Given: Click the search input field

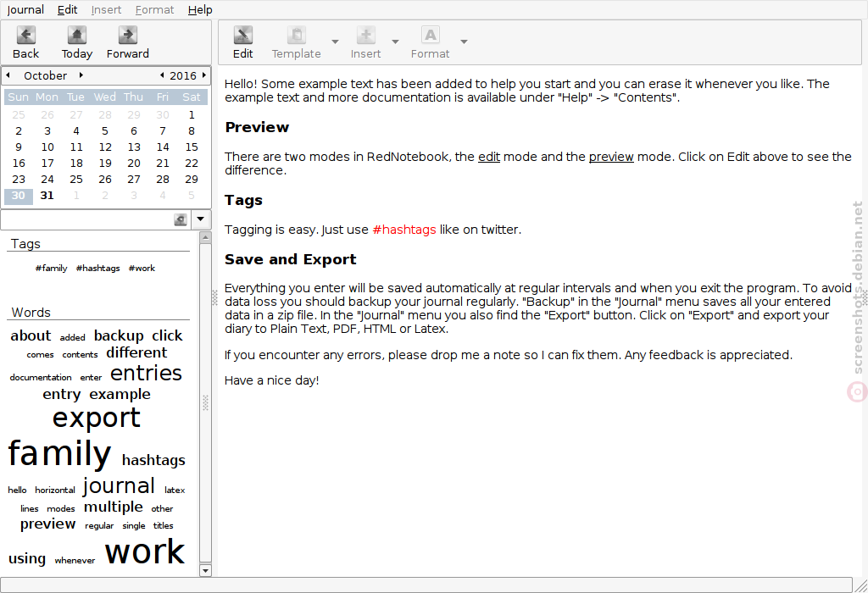Looking at the screenshot, I should (x=87, y=219).
